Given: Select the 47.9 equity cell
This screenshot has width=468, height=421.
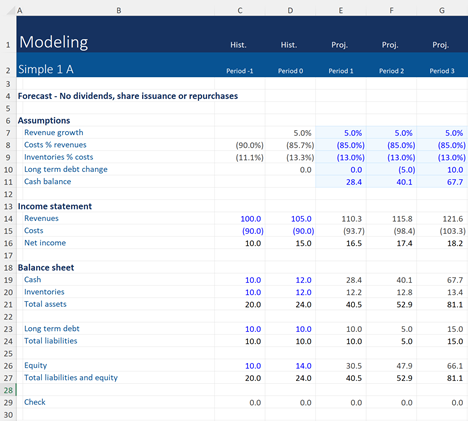Looking at the screenshot, I should (x=391, y=366).
